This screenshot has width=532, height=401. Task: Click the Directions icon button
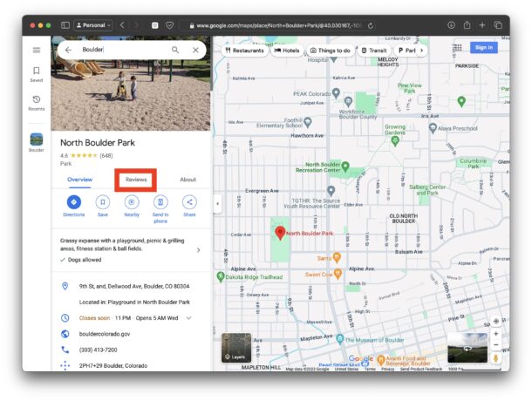[73, 202]
